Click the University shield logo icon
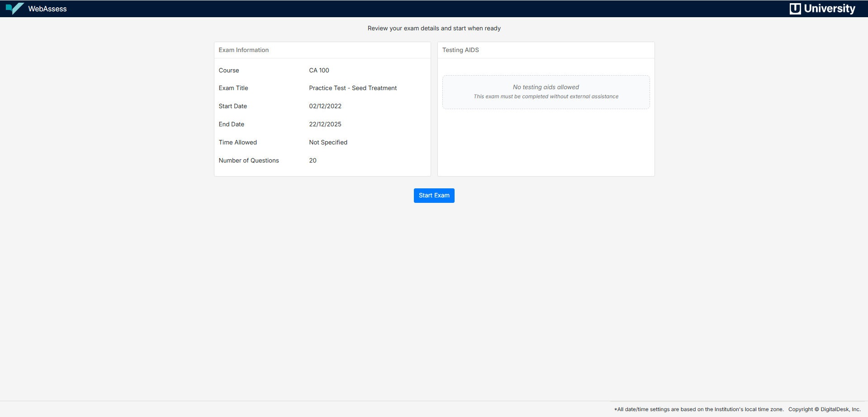 pyautogui.click(x=795, y=9)
